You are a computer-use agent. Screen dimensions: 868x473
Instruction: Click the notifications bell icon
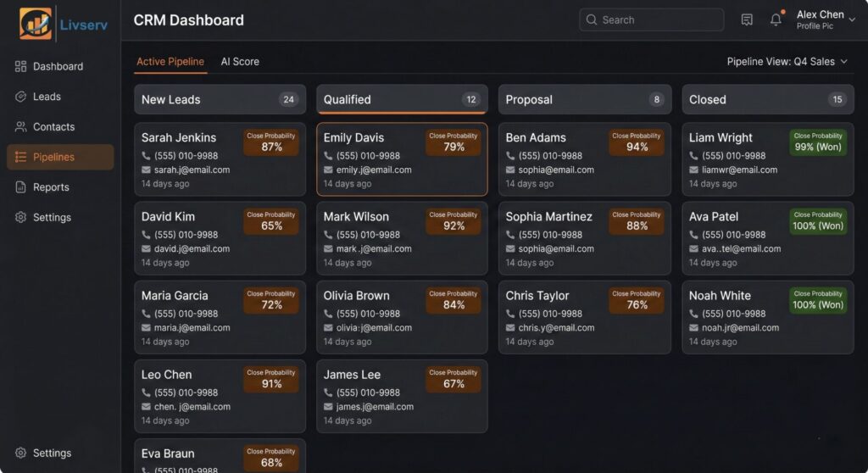(x=776, y=19)
